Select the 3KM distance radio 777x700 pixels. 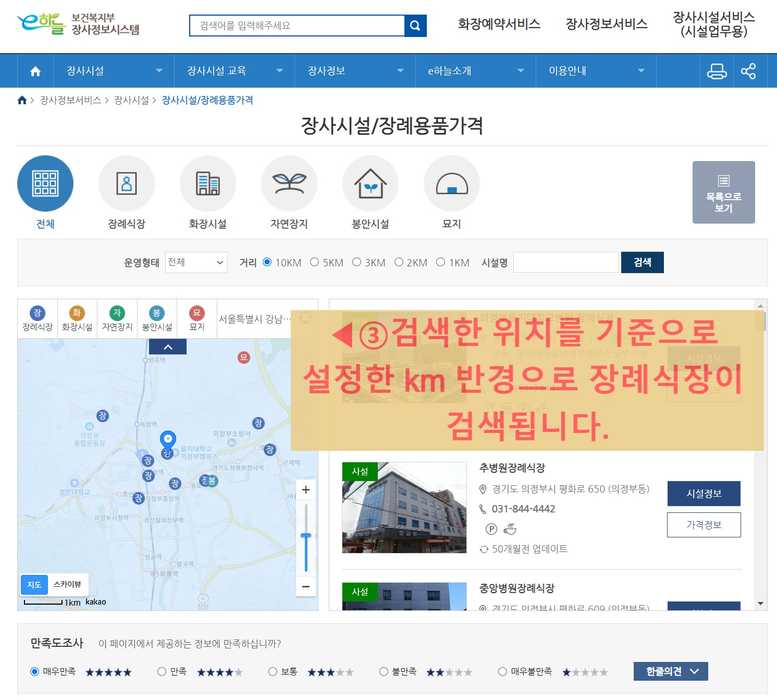tap(356, 262)
